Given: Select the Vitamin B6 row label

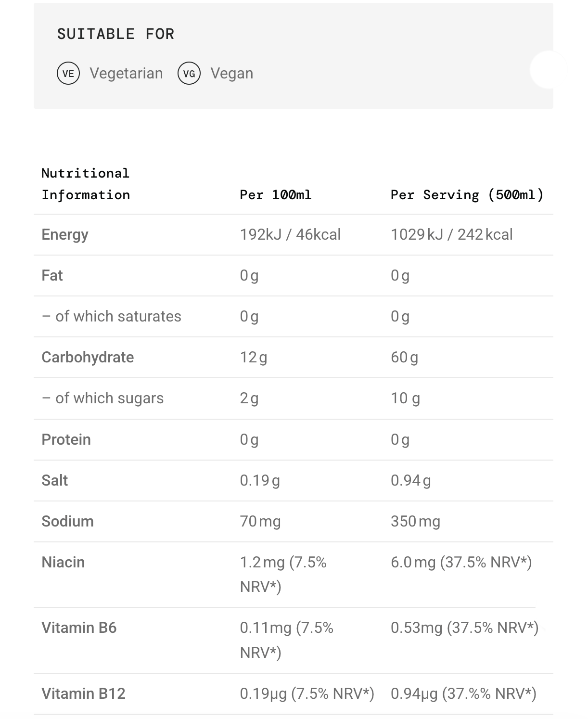Looking at the screenshot, I should (79, 628).
